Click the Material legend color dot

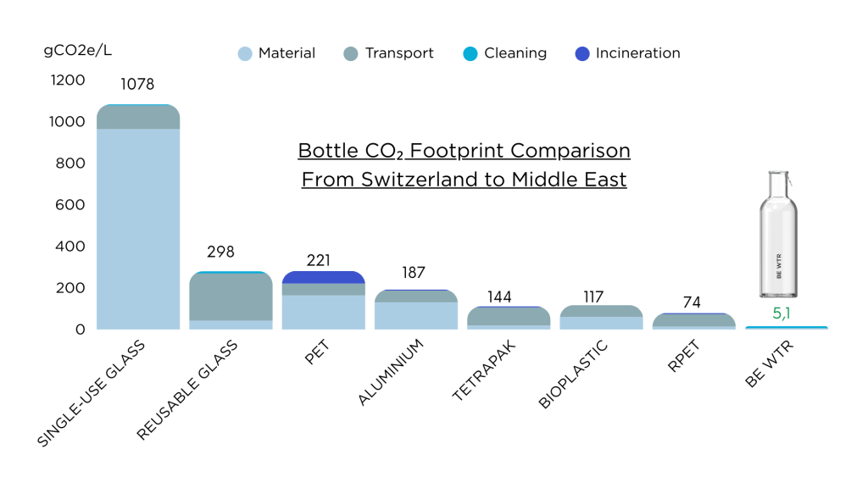pyautogui.click(x=245, y=54)
